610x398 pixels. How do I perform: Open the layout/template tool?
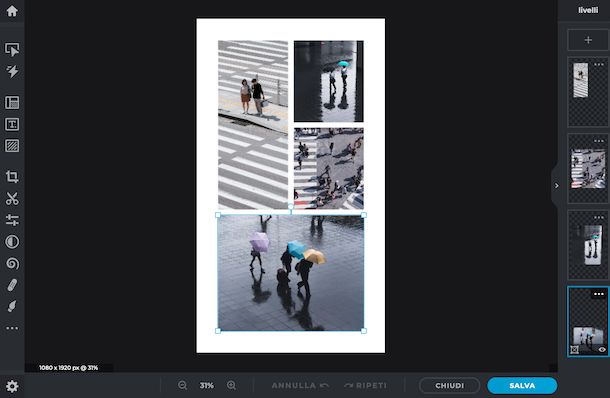(12, 103)
